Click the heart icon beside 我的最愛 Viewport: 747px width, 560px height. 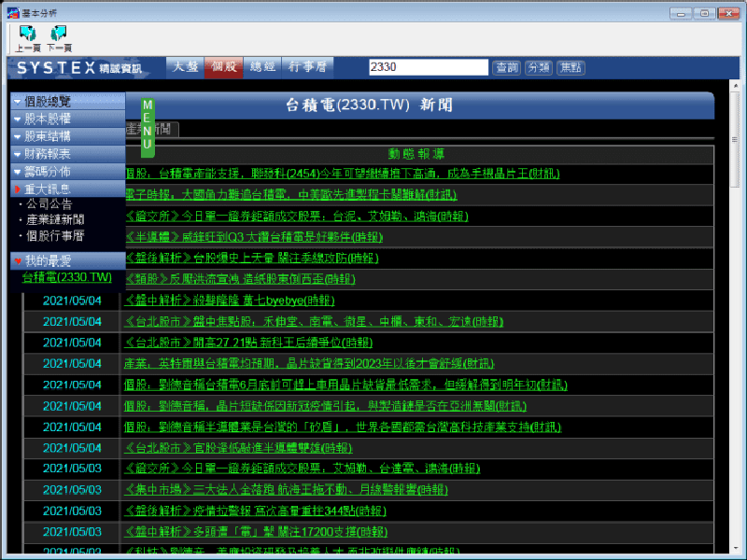point(18,261)
